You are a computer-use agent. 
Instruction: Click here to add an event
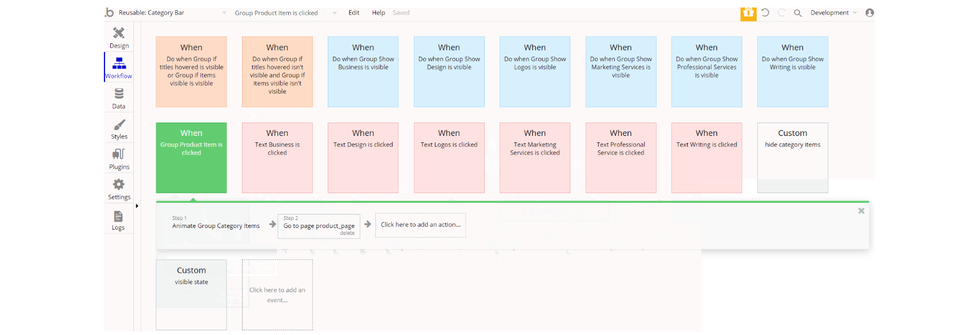(x=277, y=295)
